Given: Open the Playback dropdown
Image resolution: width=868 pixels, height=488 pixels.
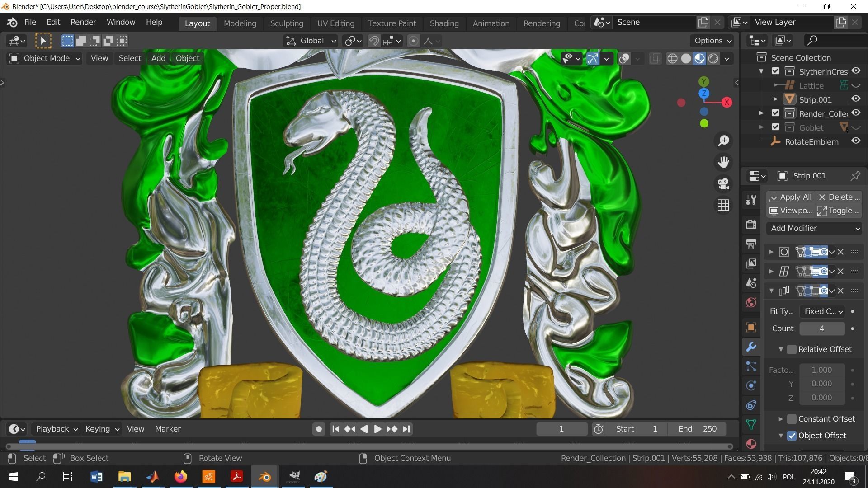Looking at the screenshot, I should pyautogui.click(x=56, y=429).
